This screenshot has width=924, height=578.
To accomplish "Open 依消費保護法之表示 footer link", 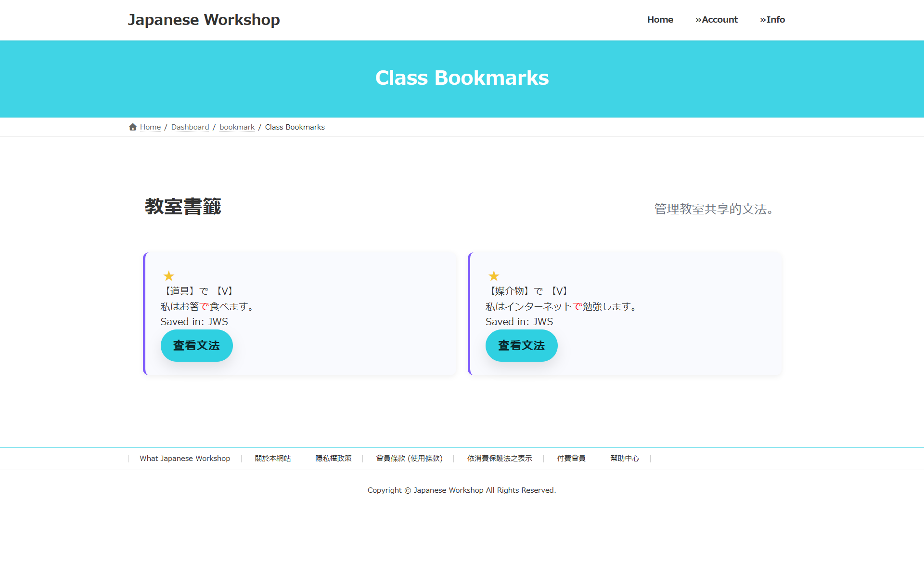I will coord(500,459).
